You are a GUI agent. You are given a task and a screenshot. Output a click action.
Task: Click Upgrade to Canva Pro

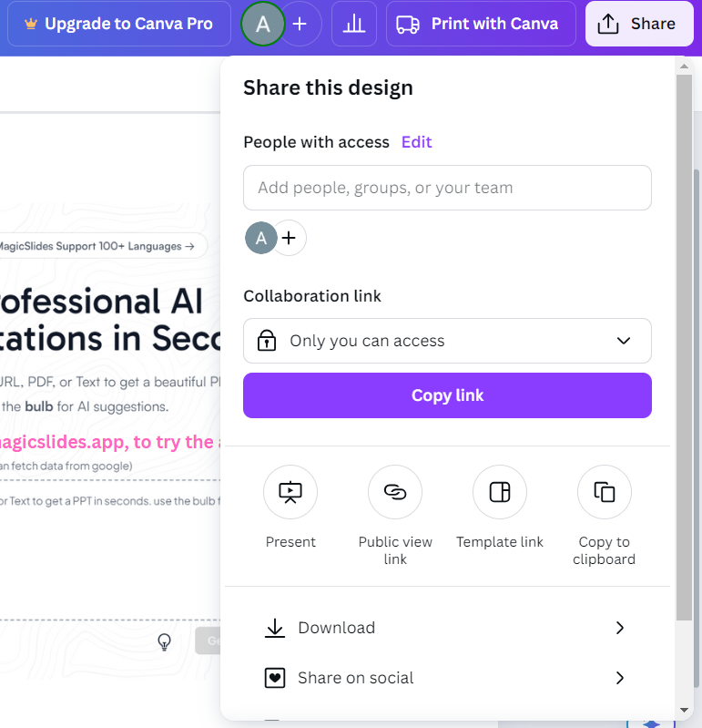118,24
